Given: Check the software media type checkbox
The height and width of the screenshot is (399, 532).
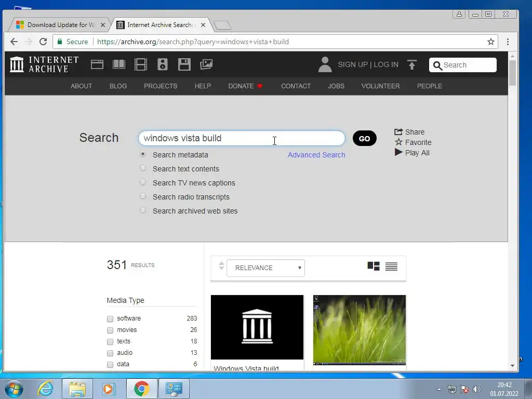Looking at the screenshot, I should click(110, 319).
